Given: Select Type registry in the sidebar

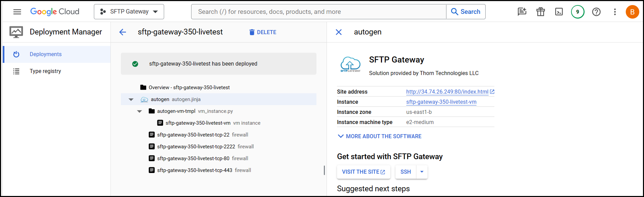Looking at the screenshot, I should tap(57, 71).
